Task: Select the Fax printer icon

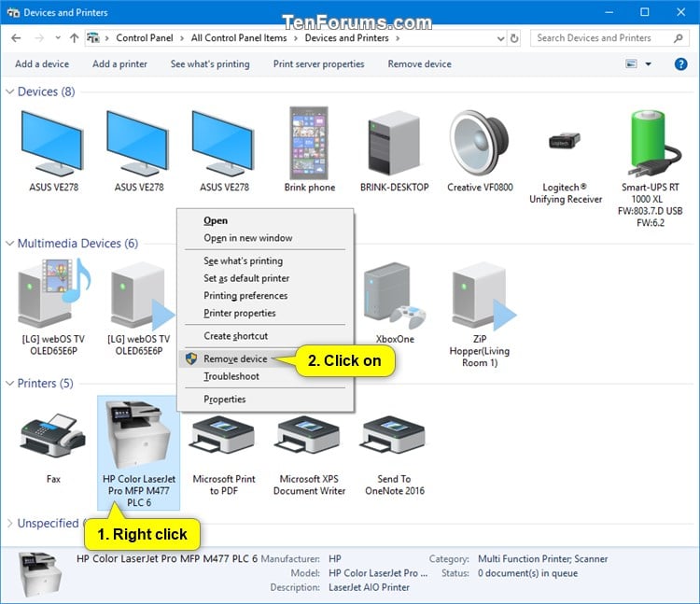Action: point(53,435)
